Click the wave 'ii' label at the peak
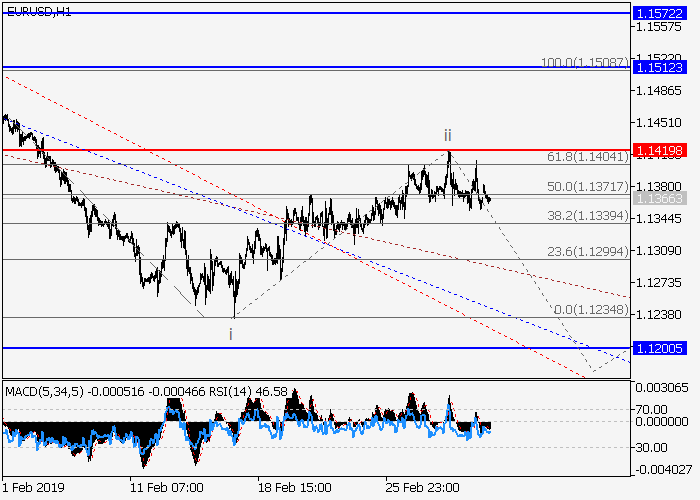The width and height of the screenshot is (700, 500). pos(448,134)
